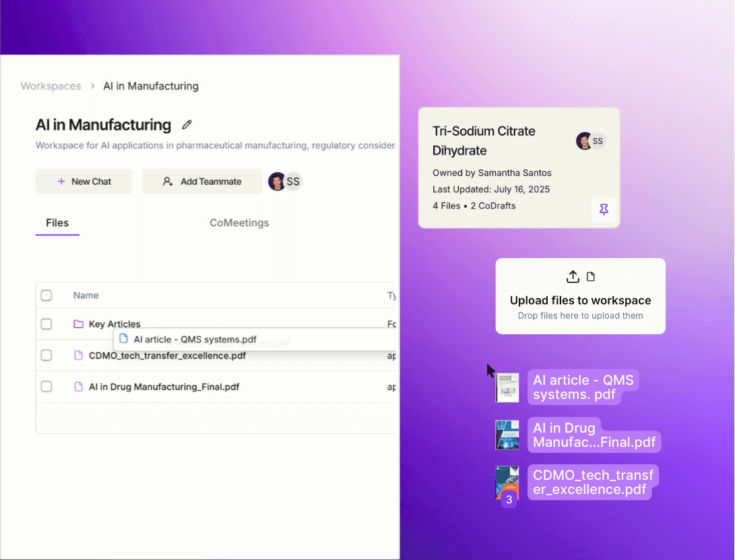Open the Key Articles folder name
This screenshot has height=560, width=735.
click(115, 324)
